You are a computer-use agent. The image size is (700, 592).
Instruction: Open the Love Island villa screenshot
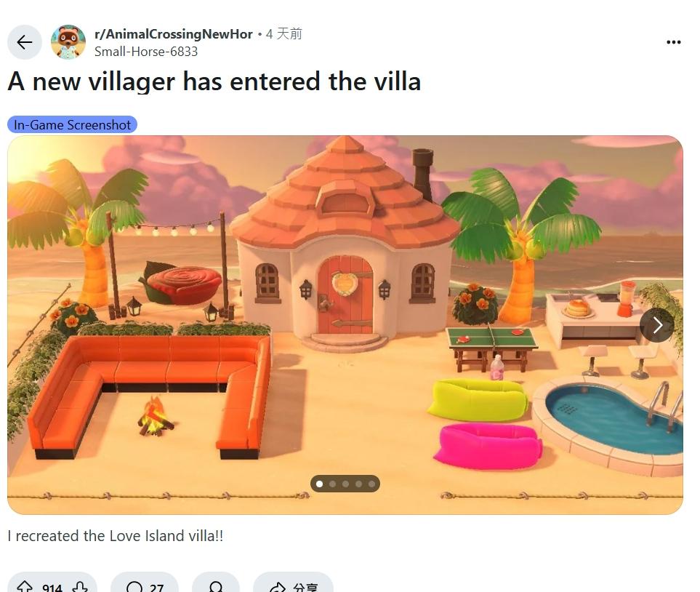click(345, 325)
